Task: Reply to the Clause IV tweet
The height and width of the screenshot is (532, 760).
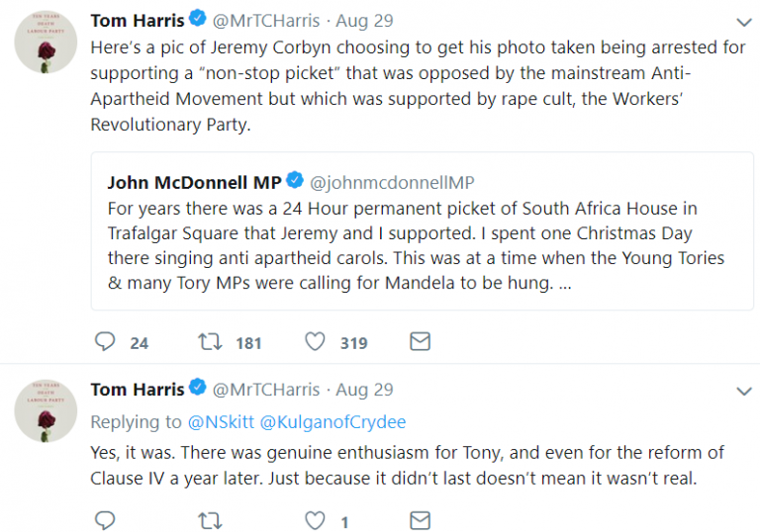Action: click(106, 520)
